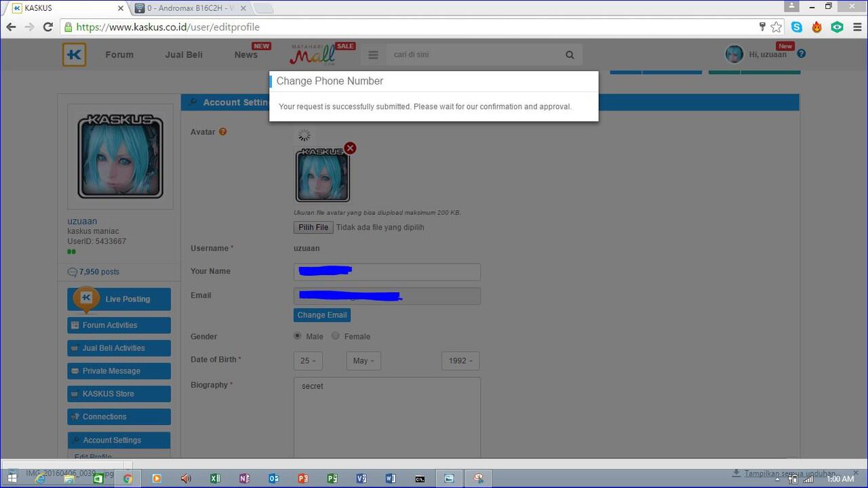Open the Forum menu

pos(119,55)
